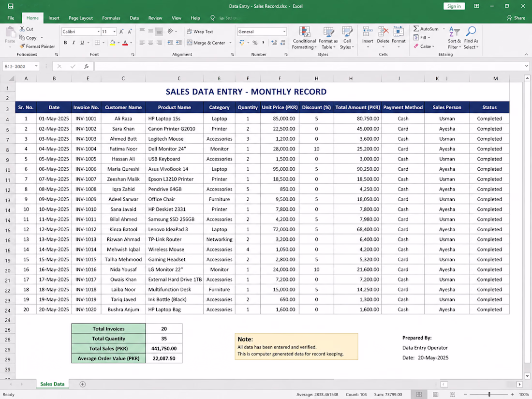Screen dimensions: 532x399
Task: Toggle Underline formatting
Action: pos(82,43)
